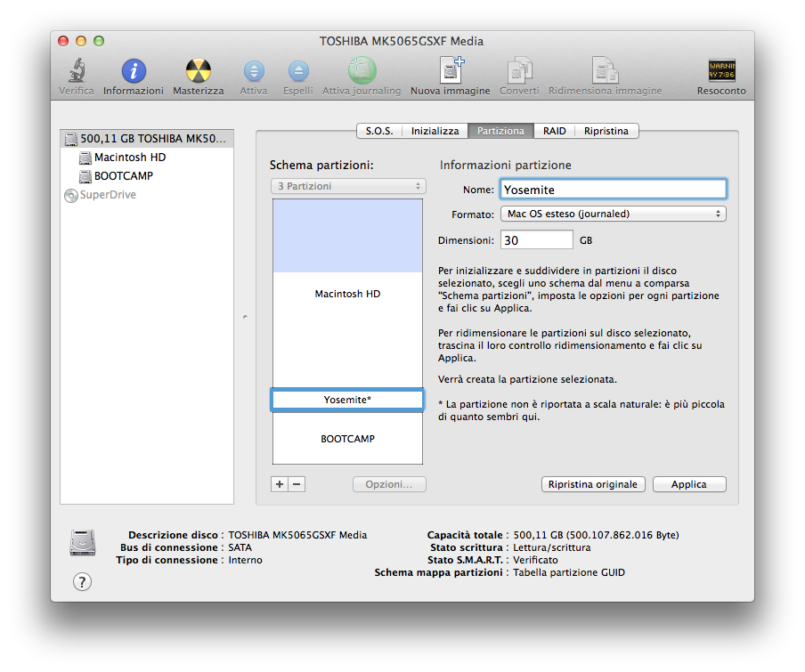805x672 pixels.
Task: Select the BOOTCAMP partition block
Action: pyautogui.click(x=347, y=439)
